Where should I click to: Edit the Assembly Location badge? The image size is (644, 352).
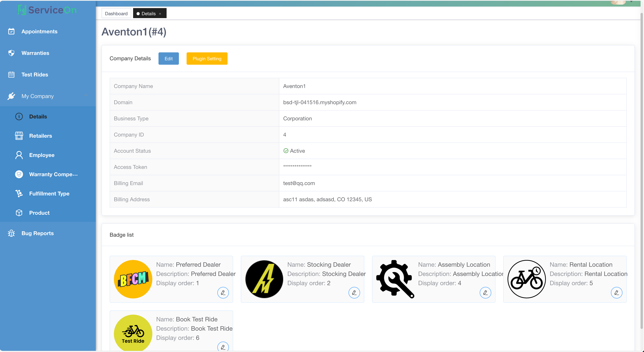tap(485, 292)
